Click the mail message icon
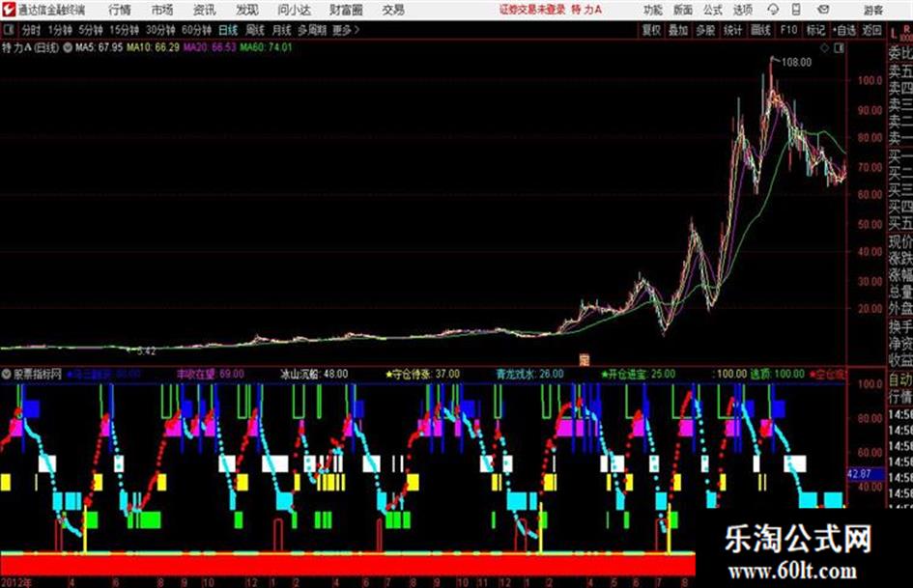Screen dimensions: 913x588 [x=823, y=10]
